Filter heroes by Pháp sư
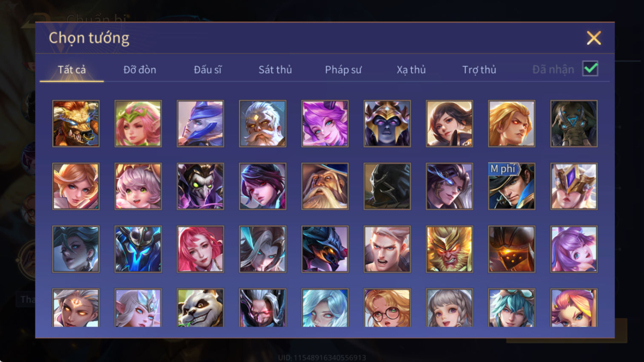Screen dimensions: 644x362 [x=343, y=70]
